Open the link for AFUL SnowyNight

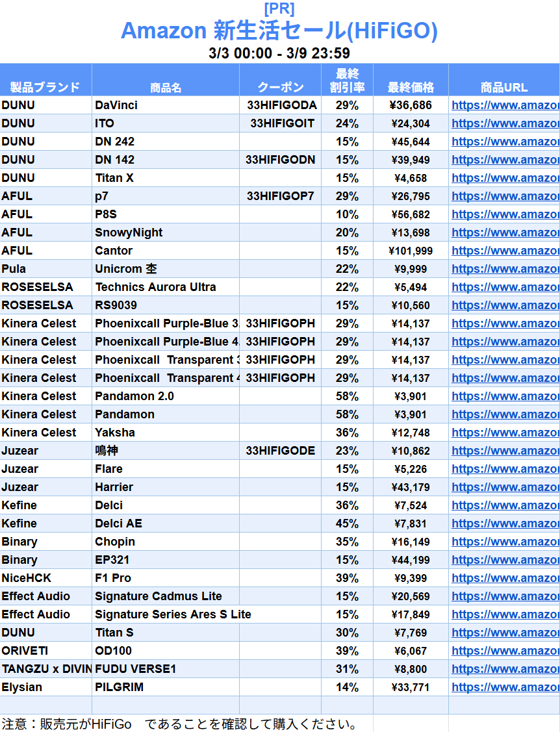505,233
